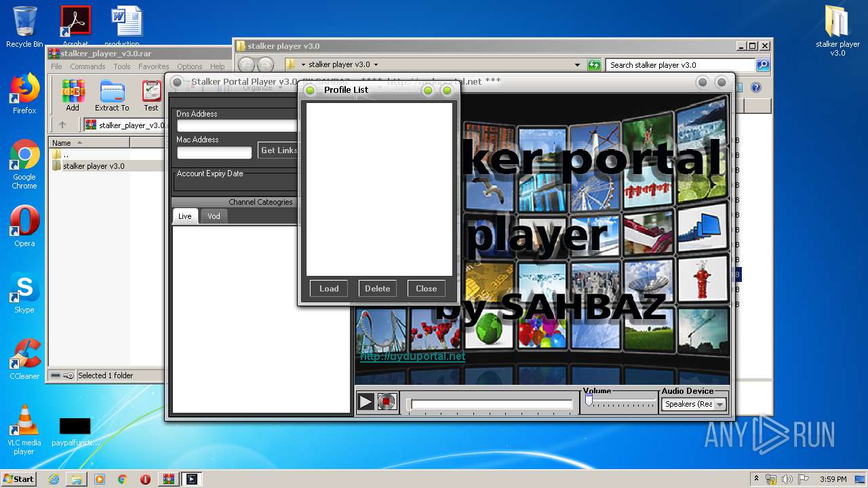This screenshot has height=488, width=868.
Task: Click Delete in Profile List
Action: click(378, 288)
